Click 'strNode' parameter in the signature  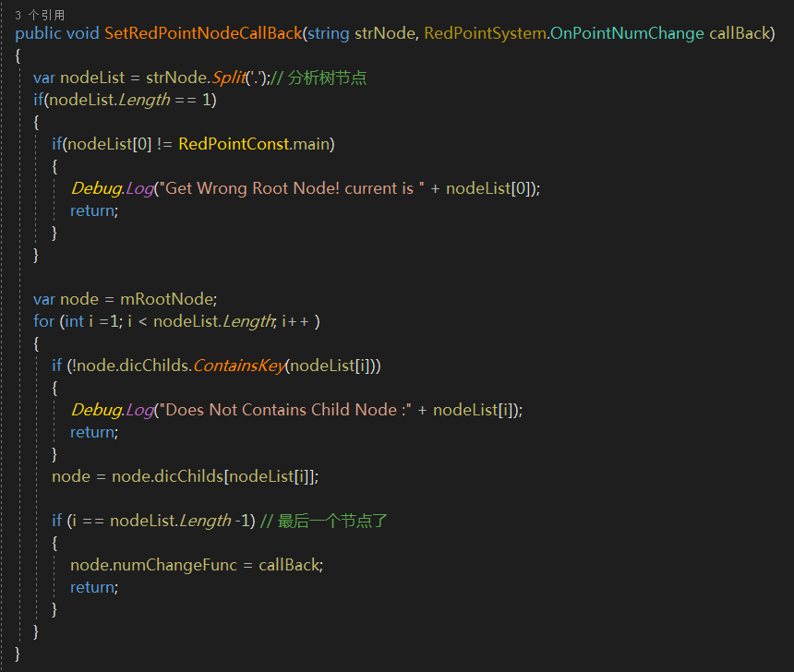click(385, 33)
